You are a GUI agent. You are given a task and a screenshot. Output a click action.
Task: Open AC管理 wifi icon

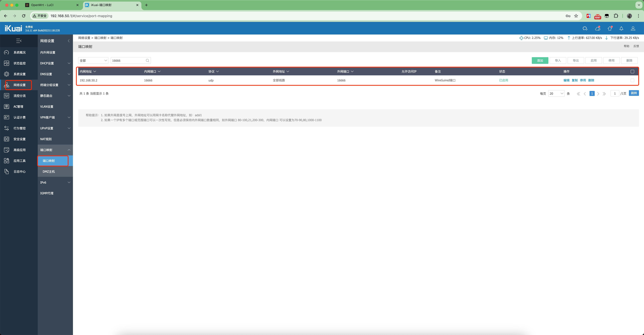(7, 106)
